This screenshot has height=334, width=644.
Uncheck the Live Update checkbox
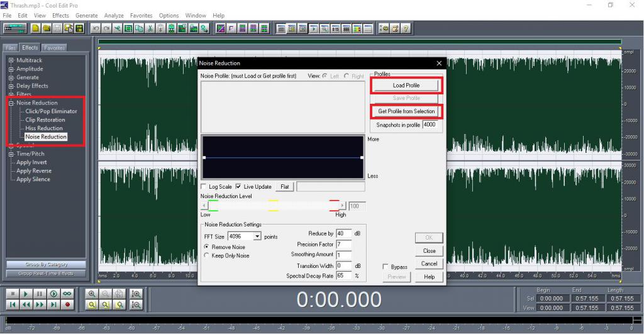pos(238,187)
